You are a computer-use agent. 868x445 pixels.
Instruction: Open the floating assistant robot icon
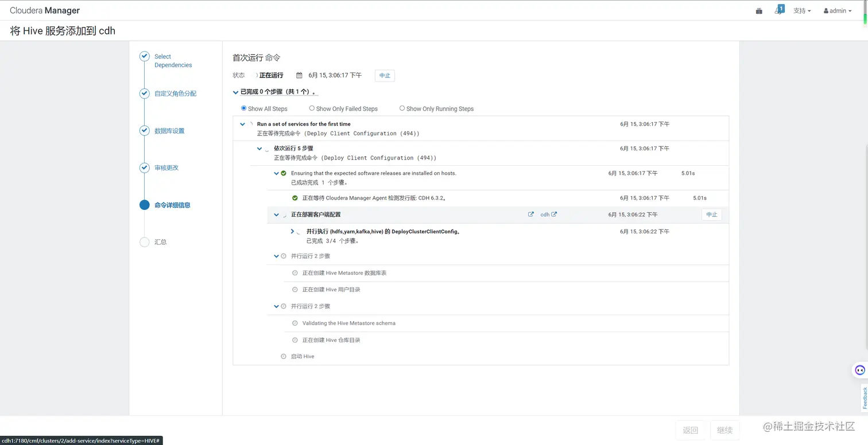point(859,370)
